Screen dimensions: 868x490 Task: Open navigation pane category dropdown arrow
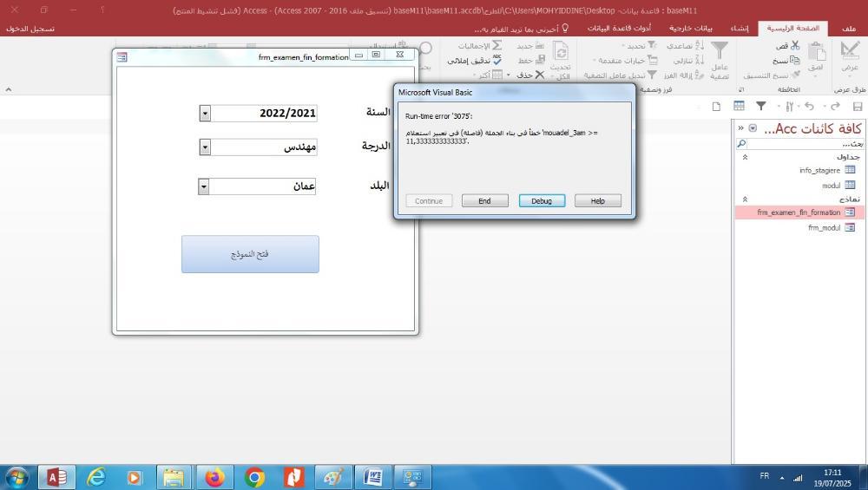(753, 128)
